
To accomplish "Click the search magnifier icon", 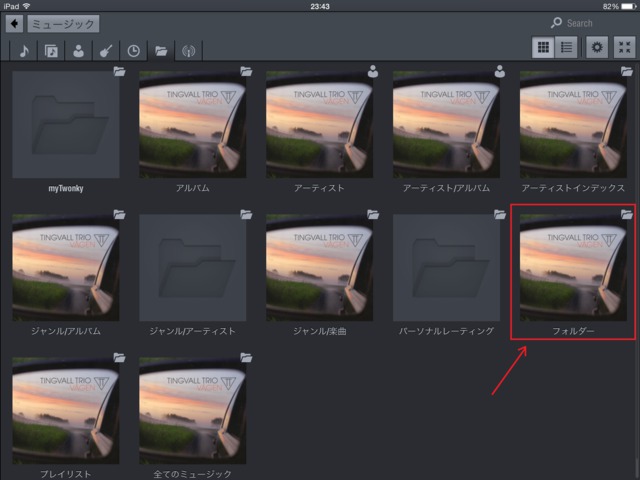I will pyautogui.click(x=556, y=22).
